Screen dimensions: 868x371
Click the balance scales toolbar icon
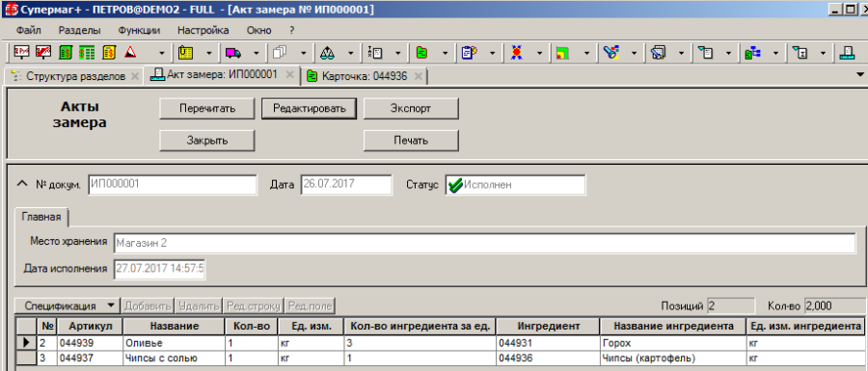pyautogui.click(x=328, y=53)
